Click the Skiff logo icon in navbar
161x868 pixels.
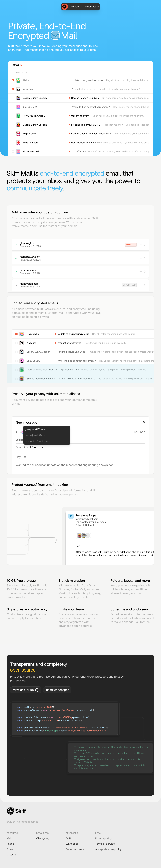[x=65, y=6]
